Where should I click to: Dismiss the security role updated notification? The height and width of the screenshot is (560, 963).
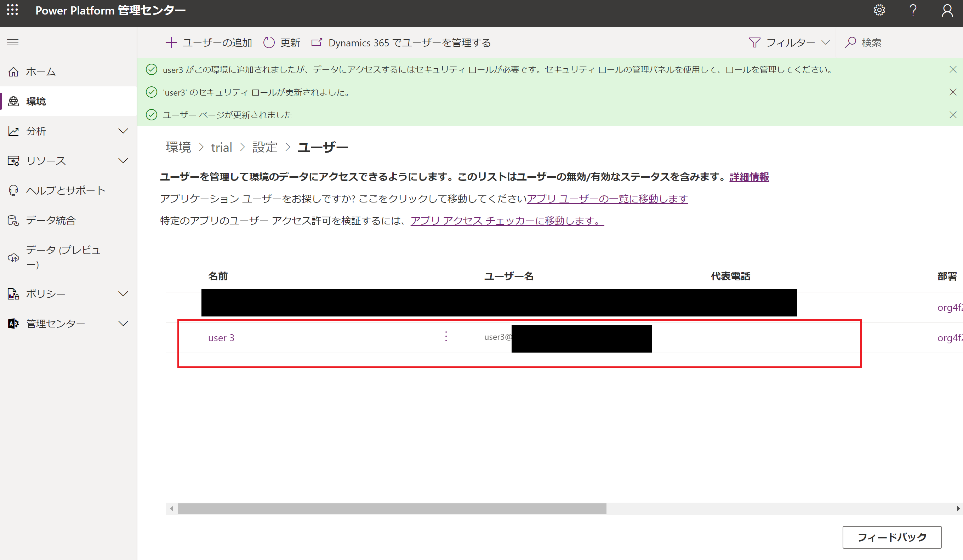coord(953,92)
